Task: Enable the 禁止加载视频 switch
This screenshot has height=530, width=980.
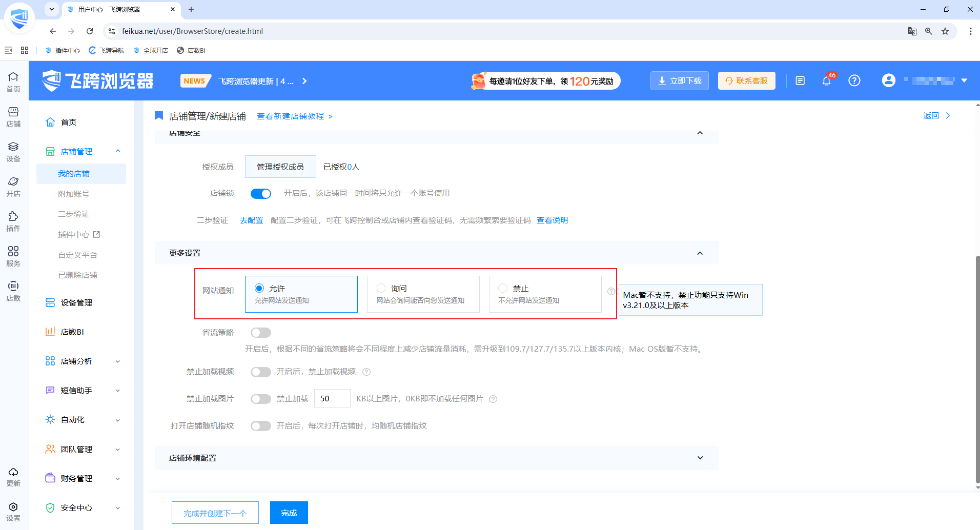Action: click(x=261, y=372)
